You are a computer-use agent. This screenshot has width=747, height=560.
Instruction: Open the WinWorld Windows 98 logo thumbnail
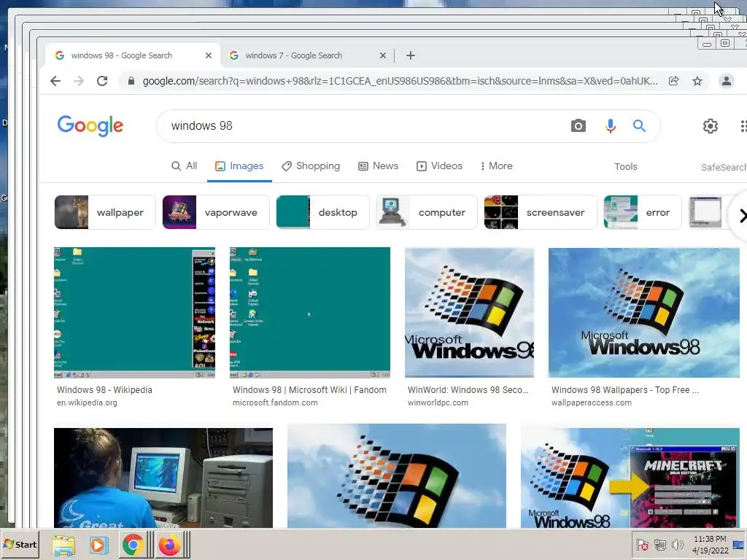pyautogui.click(x=469, y=312)
